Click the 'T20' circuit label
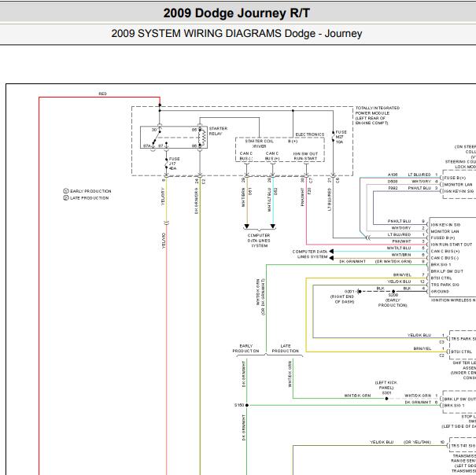476x475 pixels. tap(309, 191)
